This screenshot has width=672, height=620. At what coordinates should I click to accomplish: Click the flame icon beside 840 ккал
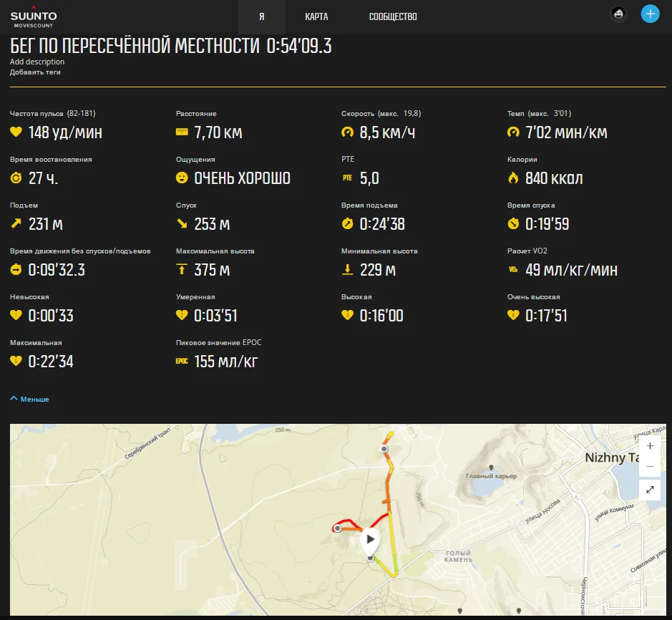[x=513, y=178]
